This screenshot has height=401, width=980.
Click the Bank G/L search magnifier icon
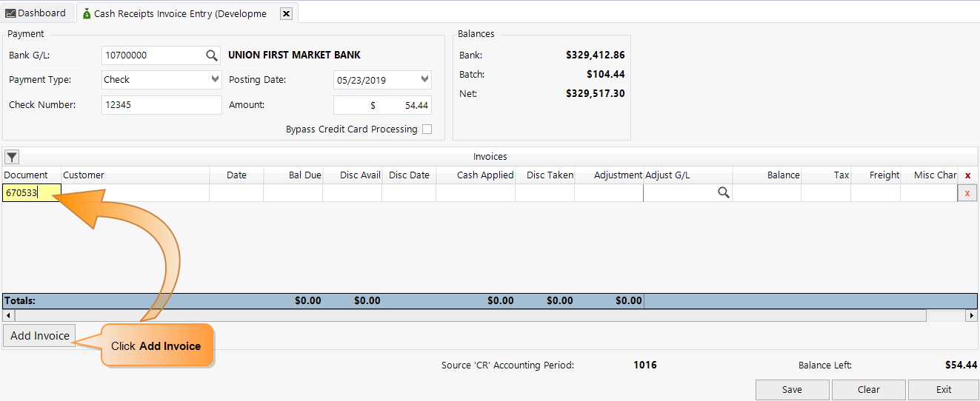[212, 55]
